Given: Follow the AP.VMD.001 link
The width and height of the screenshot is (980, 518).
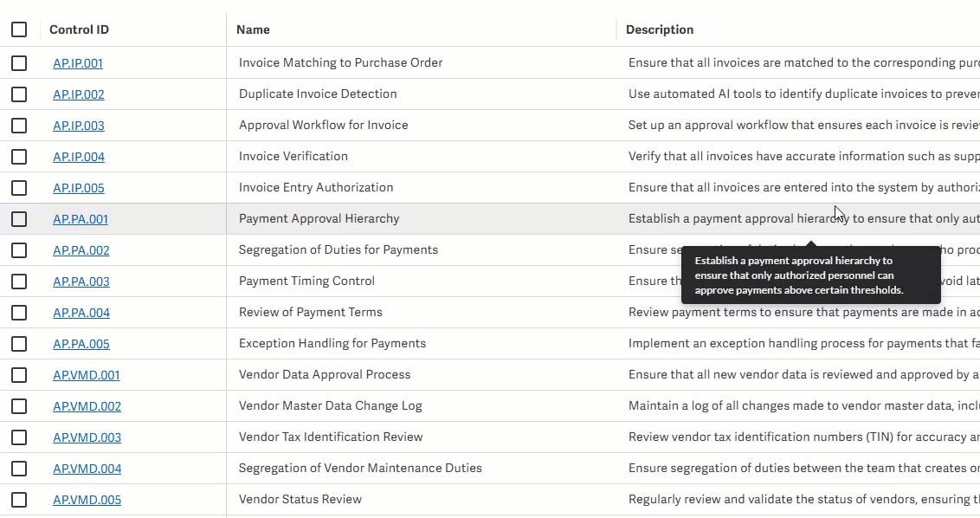Looking at the screenshot, I should click(x=87, y=375).
